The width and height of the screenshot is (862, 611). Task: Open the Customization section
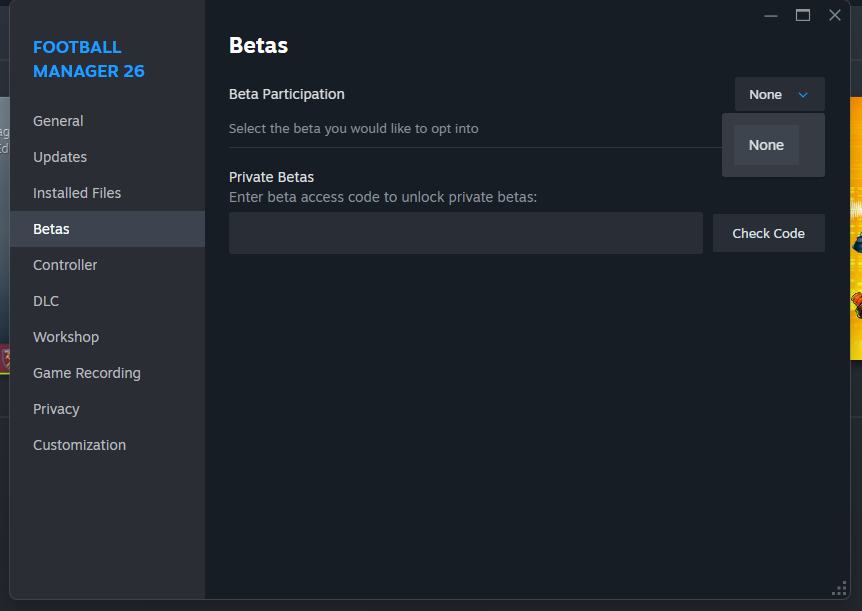[79, 445]
